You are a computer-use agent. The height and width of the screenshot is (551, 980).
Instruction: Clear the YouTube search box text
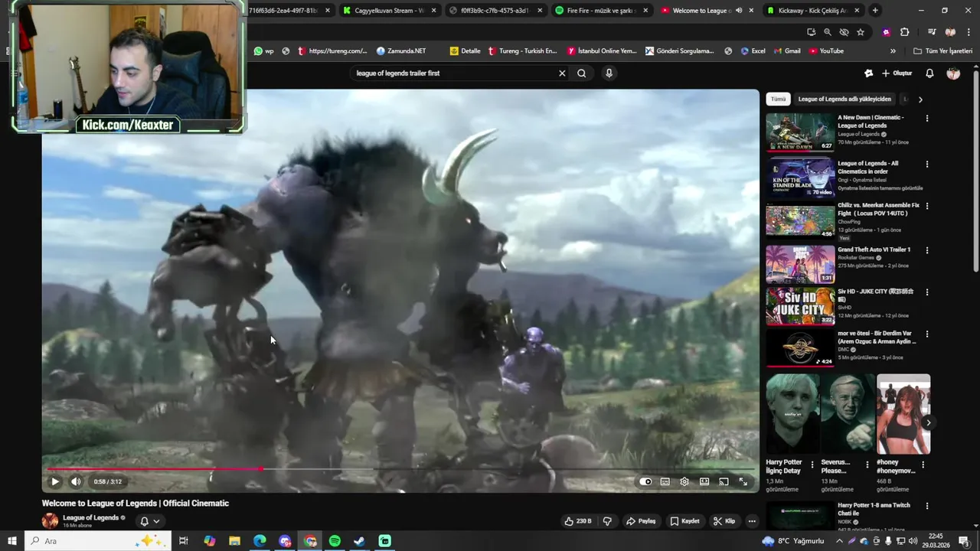coord(562,73)
